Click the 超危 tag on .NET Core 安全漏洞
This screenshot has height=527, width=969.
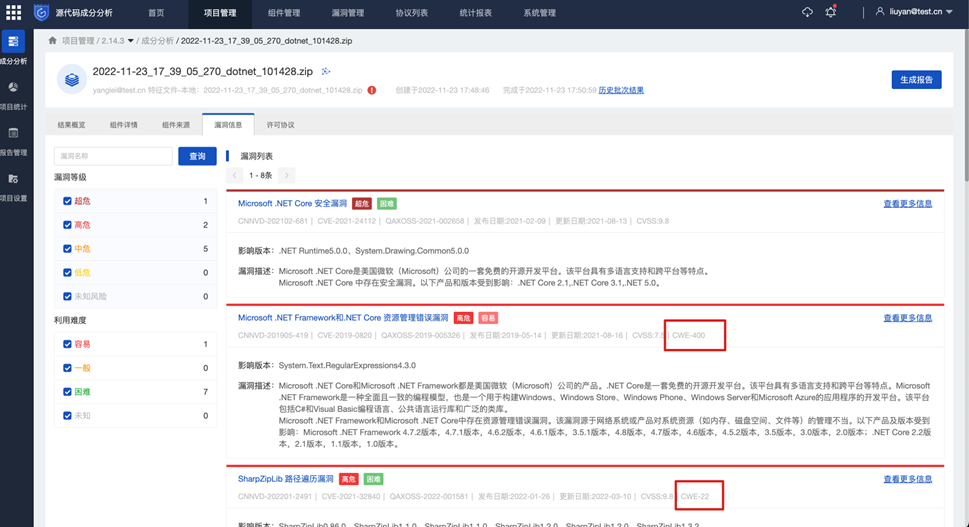point(362,203)
